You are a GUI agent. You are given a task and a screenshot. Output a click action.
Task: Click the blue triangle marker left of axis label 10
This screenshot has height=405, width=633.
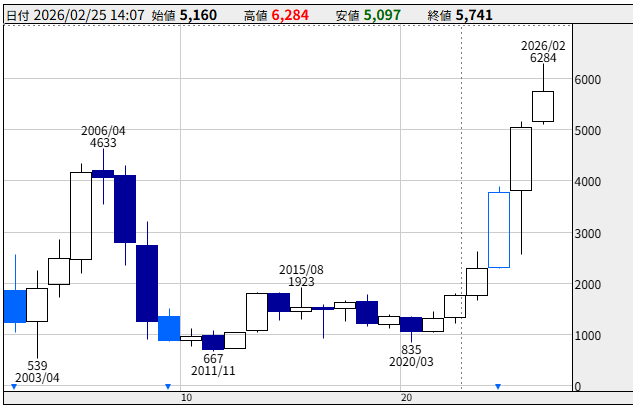click(168, 386)
